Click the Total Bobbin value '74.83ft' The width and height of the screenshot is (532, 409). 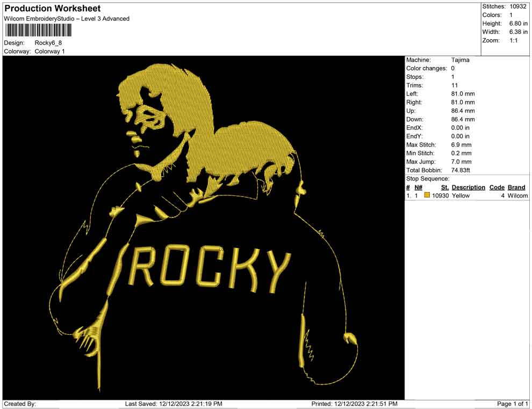point(461,170)
